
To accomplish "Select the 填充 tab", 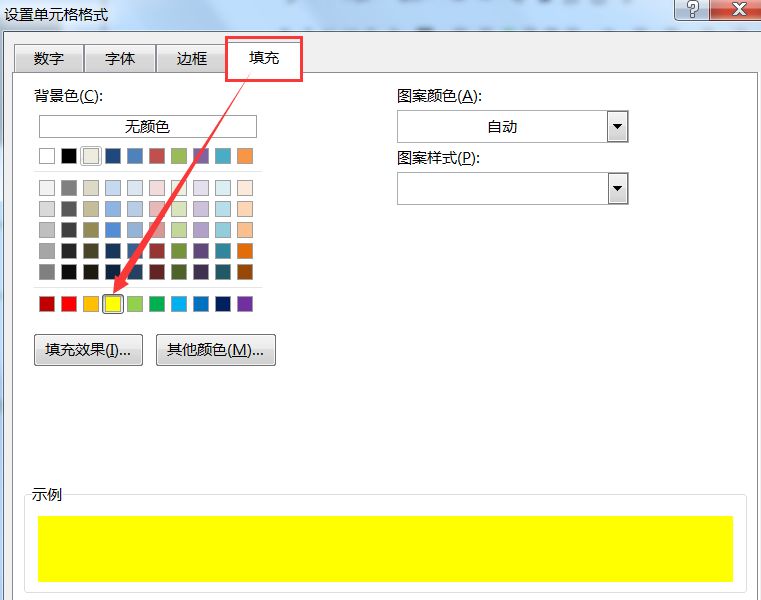I will pyautogui.click(x=264, y=58).
